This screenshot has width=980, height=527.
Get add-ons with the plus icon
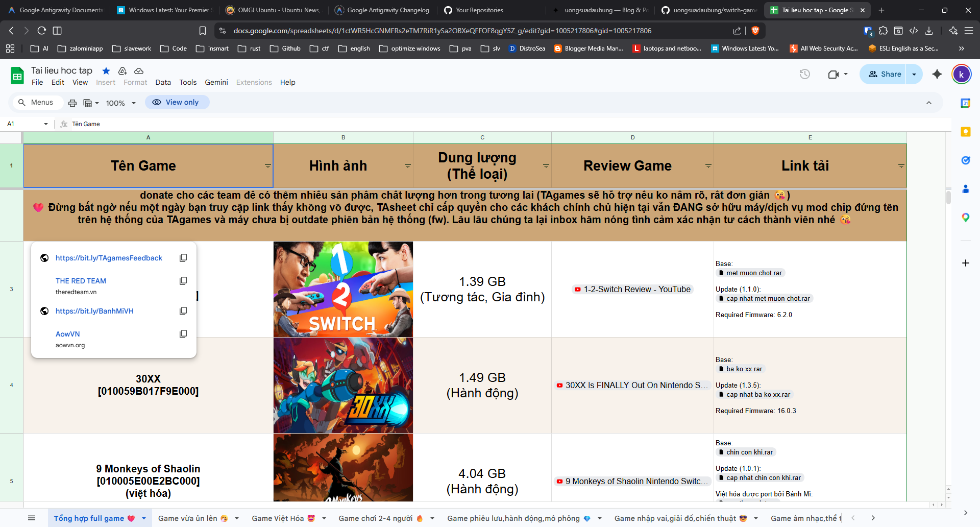click(x=966, y=263)
